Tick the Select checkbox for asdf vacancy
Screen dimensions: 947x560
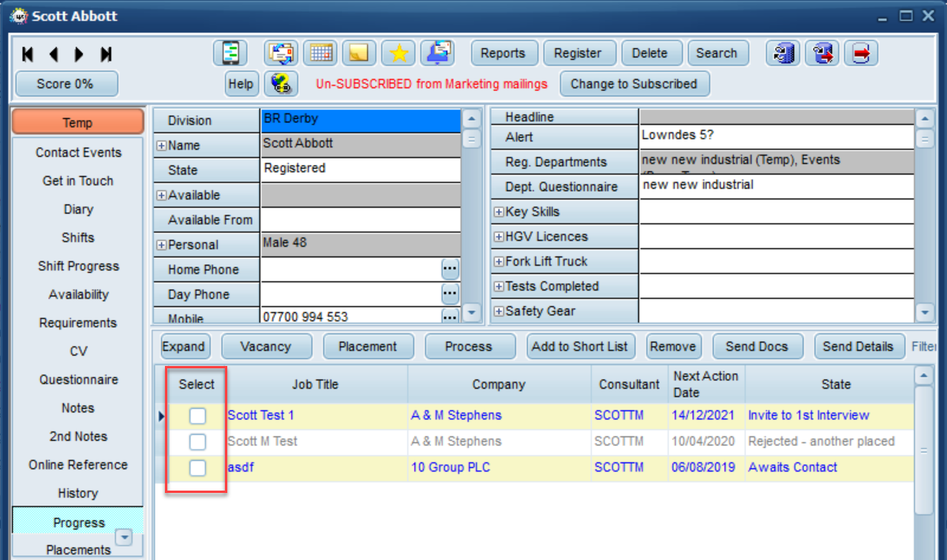197,468
